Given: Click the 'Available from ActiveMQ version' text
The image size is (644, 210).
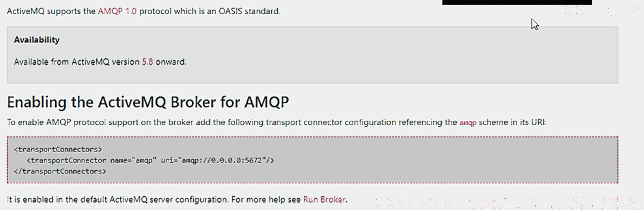Looking at the screenshot, I should 77,62.
